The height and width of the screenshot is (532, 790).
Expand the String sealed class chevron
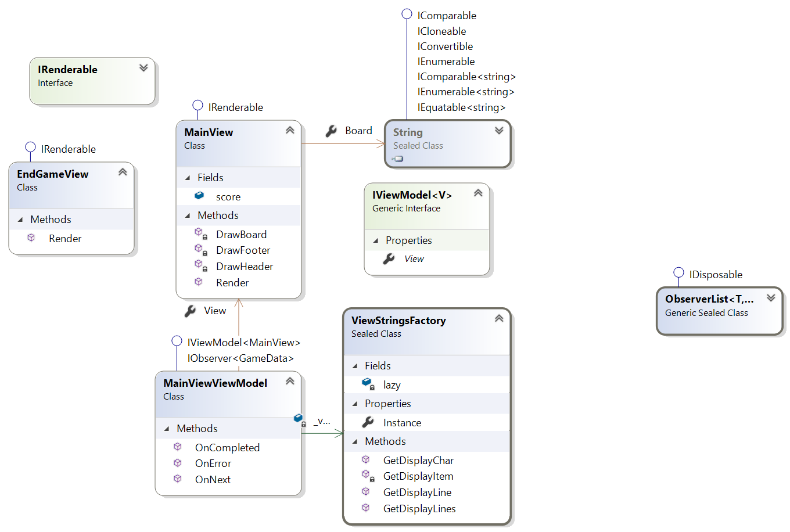pos(499,130)
